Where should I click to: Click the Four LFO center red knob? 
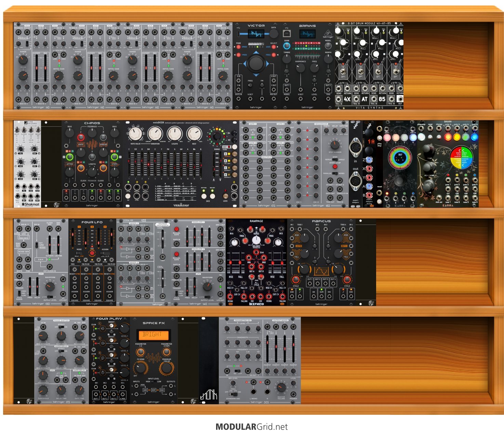tap(92, 253)
